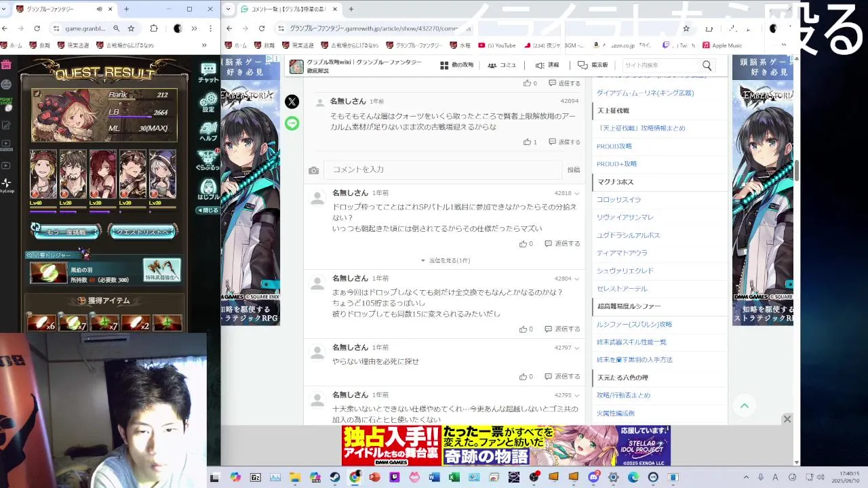The height and width of the screenshot is (488, 868).
Task: Open the help (ヘルプ) book icon
Action: [208, 131]
